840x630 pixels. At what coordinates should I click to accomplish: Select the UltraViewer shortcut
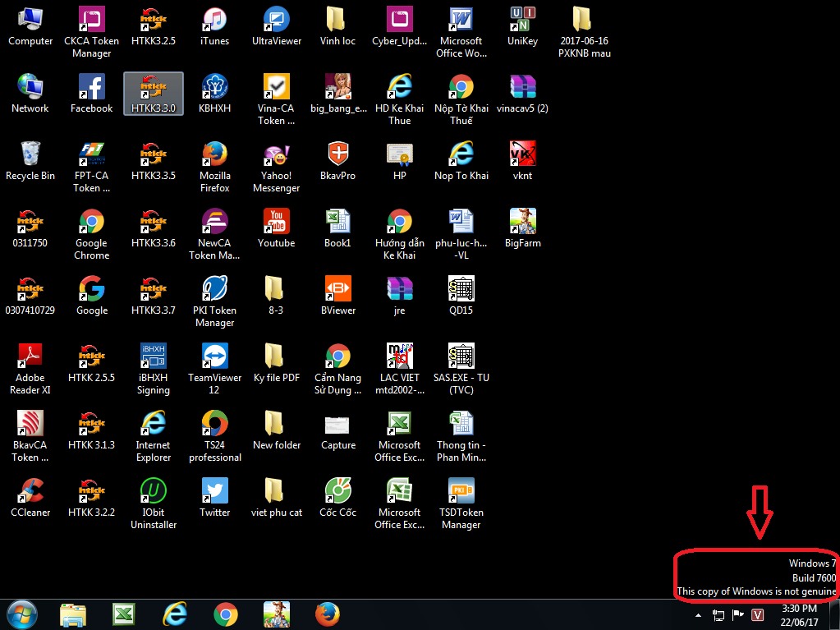(277, 26)
